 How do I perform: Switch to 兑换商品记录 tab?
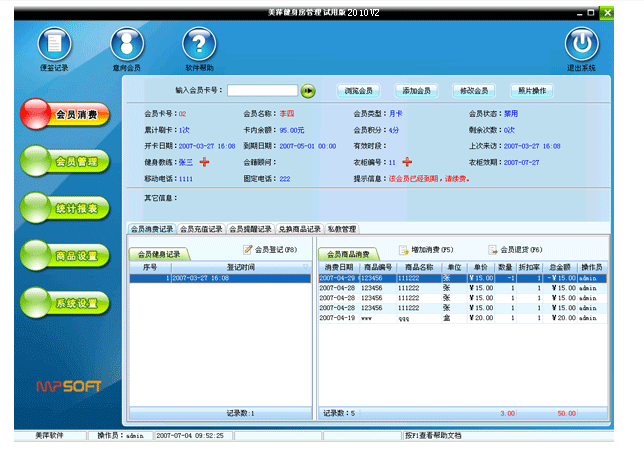(299, 229)
